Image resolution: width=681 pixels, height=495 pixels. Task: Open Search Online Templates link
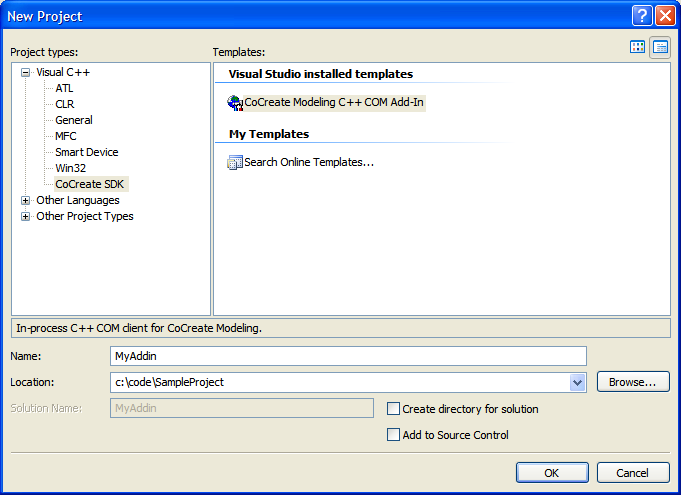click(x=309, y=162)
